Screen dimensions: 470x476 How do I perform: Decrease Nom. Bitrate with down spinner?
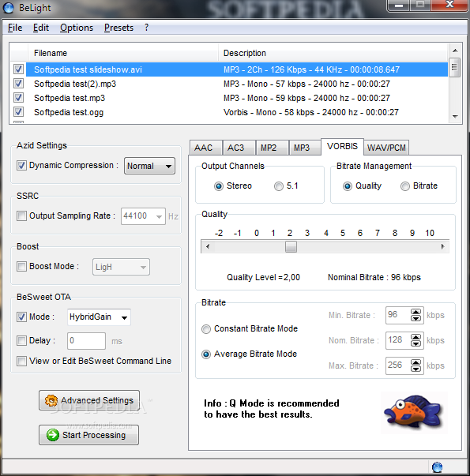click(x=415, y=343)
